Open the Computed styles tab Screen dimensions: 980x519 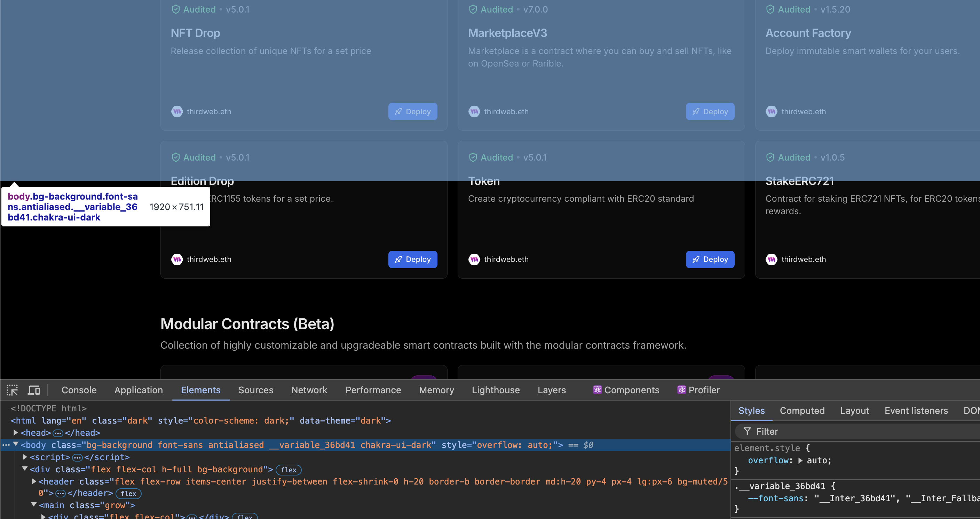(802, 410)
